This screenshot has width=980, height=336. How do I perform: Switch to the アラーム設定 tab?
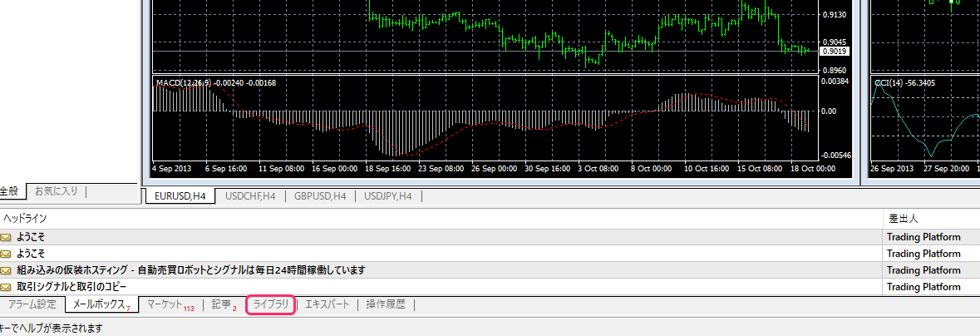click(x=32, y=304)
